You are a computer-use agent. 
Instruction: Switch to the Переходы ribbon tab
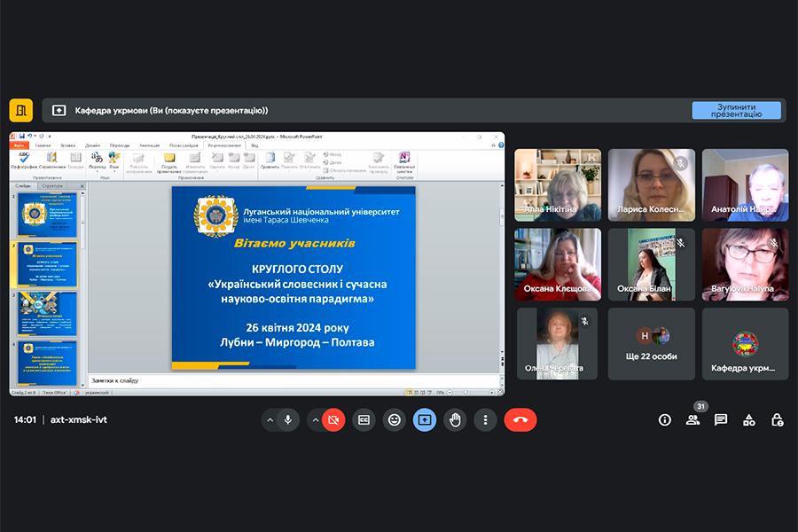point(120,145)
